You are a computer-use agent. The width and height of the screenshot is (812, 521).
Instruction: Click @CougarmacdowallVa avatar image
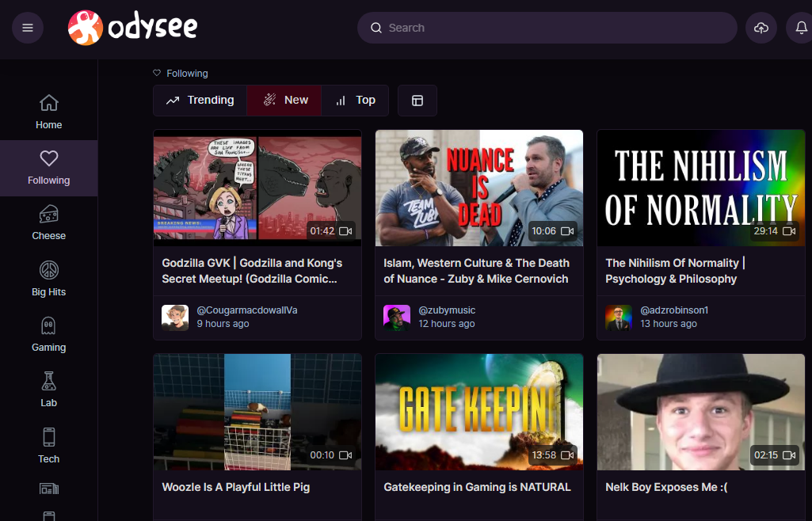point(175,318)
